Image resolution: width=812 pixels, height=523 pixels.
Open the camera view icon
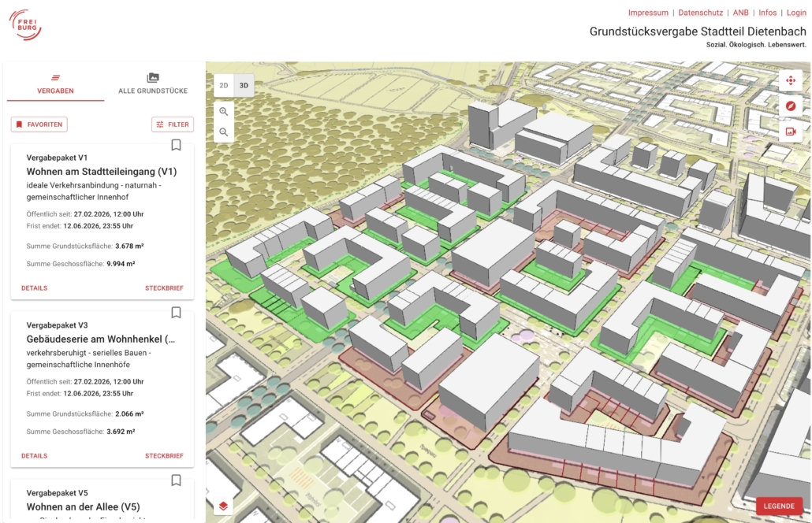791,132
